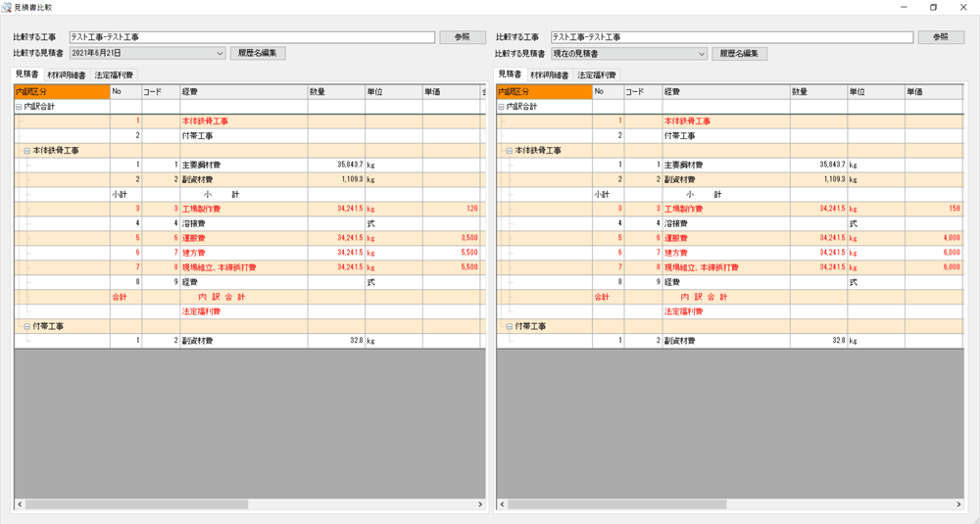980x524 pixels.
Task: Click left 履歴名編集 button
Action: [258, 54]
